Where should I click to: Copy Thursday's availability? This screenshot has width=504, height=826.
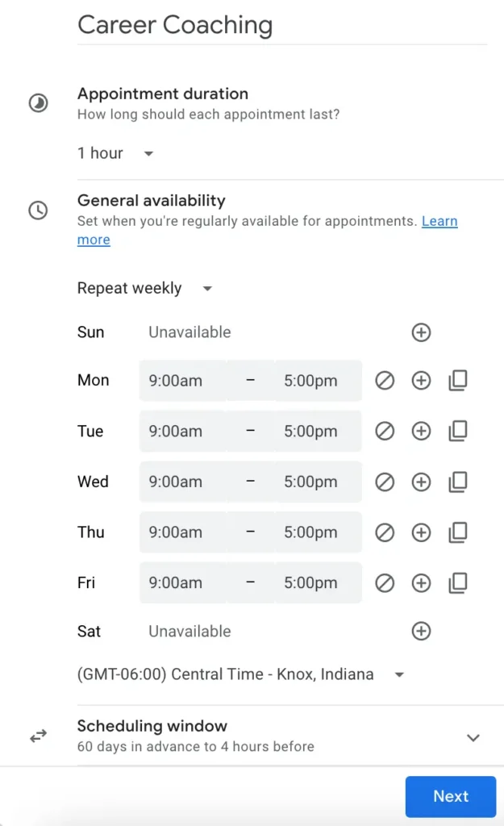(x=458, y=532)
